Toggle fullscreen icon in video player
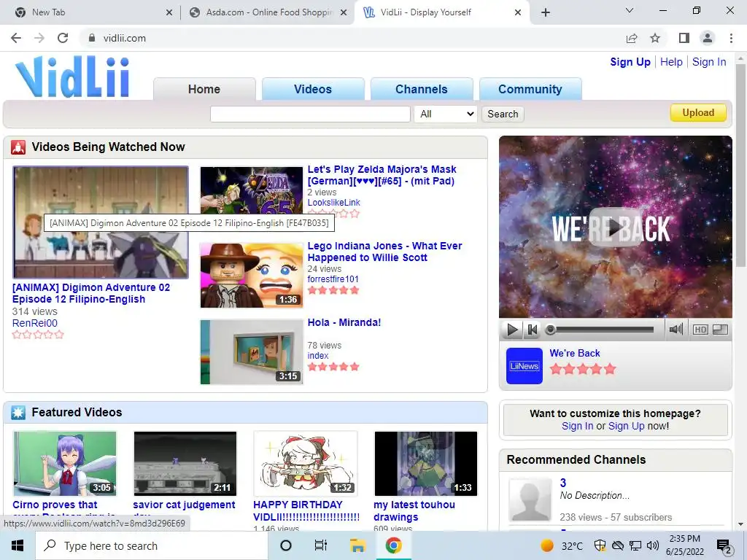This screenshot has width=747, height=560. [x=720, y=330]
